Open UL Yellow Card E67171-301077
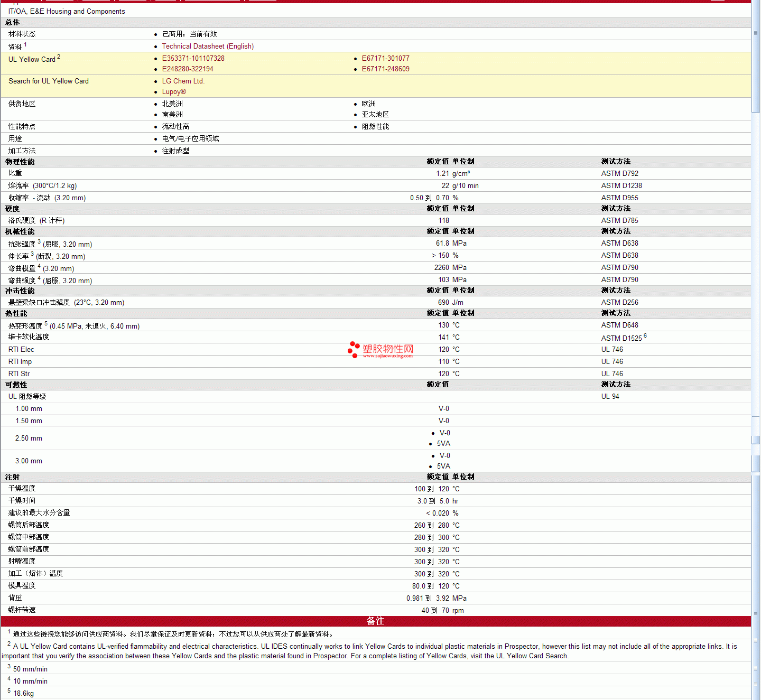The width and height of the screenshot is (761, 700). [x=385, y=59]
